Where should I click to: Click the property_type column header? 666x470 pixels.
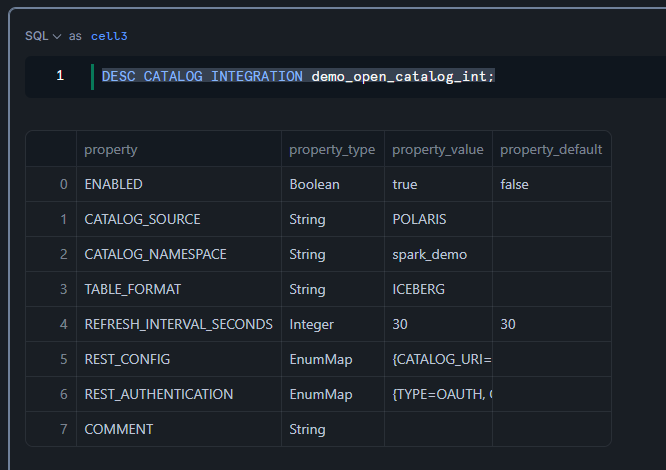333,149
